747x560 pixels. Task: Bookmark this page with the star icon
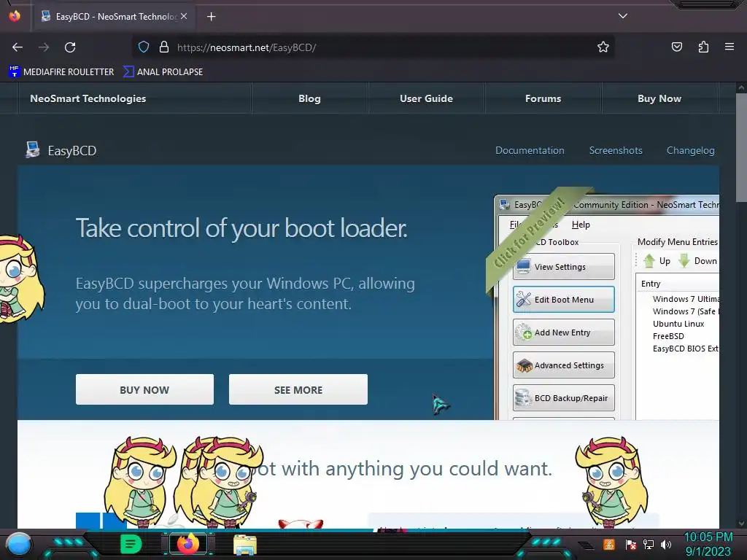[x=603, y=47]
